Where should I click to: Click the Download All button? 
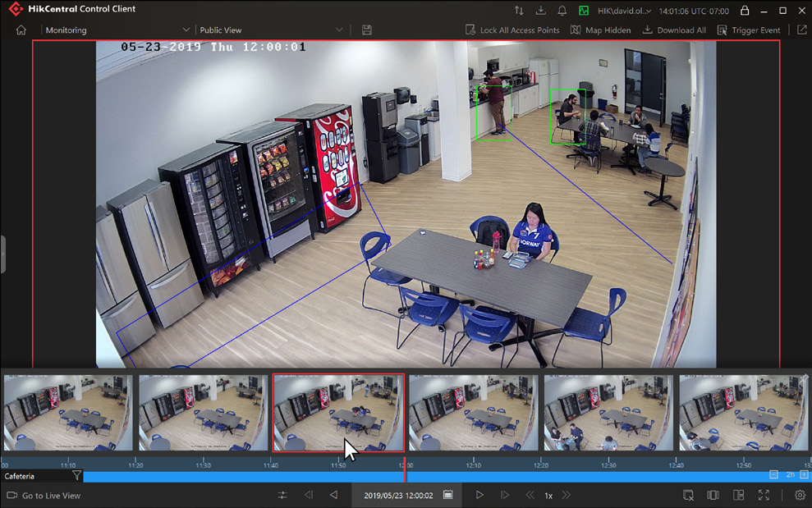674,30
